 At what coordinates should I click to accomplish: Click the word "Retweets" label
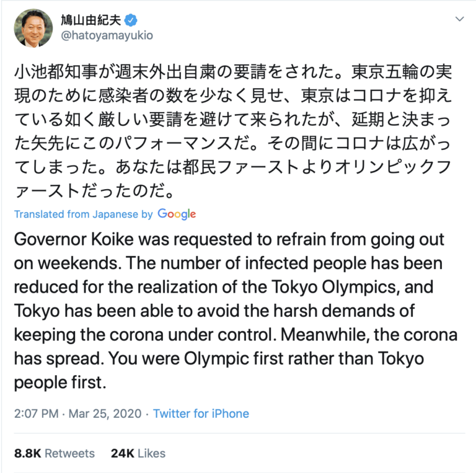click(x=69, y=453)
